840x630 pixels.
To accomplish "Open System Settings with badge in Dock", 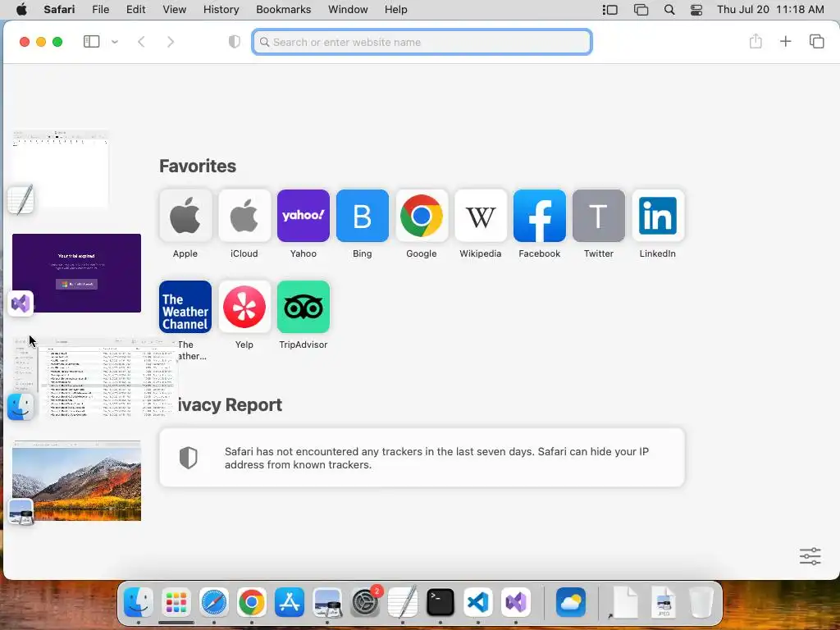I will tap(365, 602).
